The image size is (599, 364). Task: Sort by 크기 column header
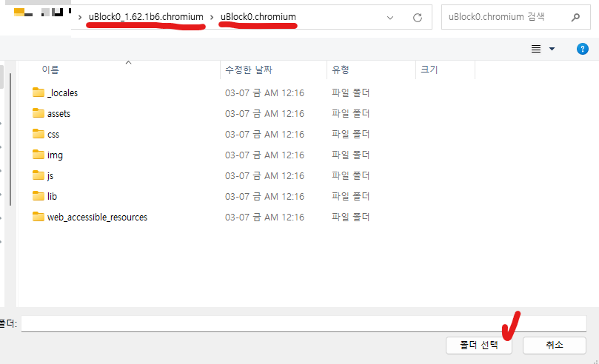pyautogui.click(x=429, y=70)
